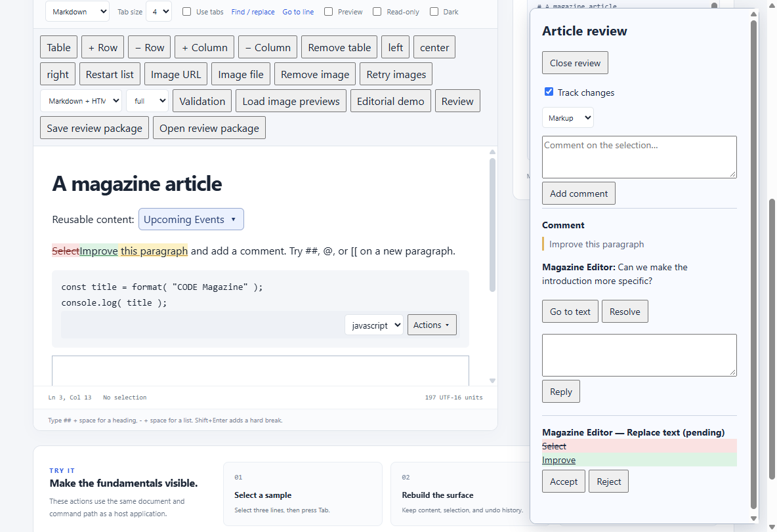Click the Image file button
777x532 pixels.
pyautogui.click(x=241, y=74)
